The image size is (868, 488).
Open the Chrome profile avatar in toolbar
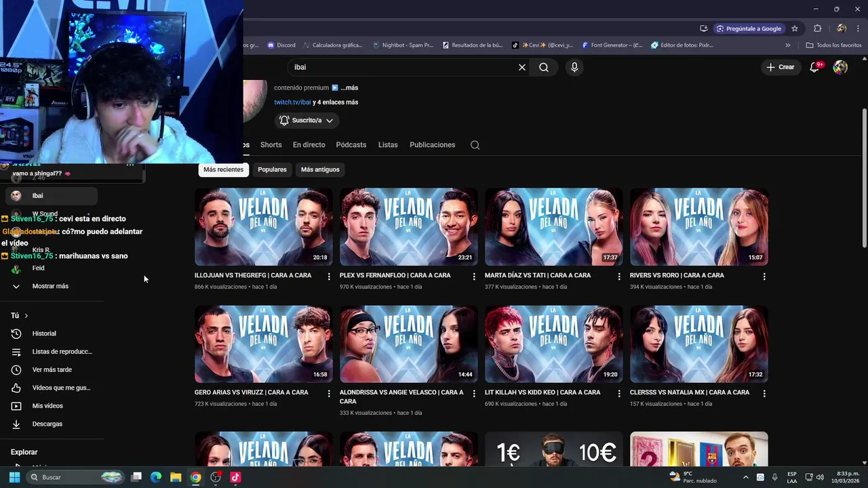pos(842,28)
